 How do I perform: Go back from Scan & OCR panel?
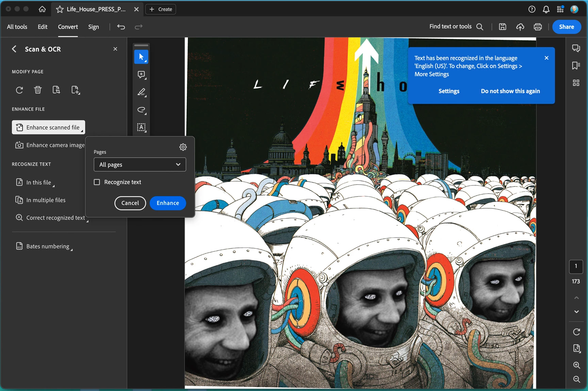pos(14,49)
